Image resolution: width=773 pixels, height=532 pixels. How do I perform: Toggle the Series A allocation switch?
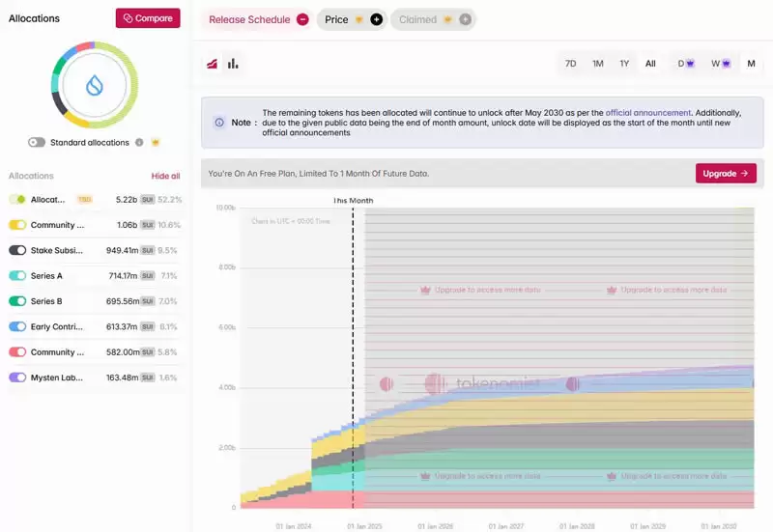click(x=17, y=275)
